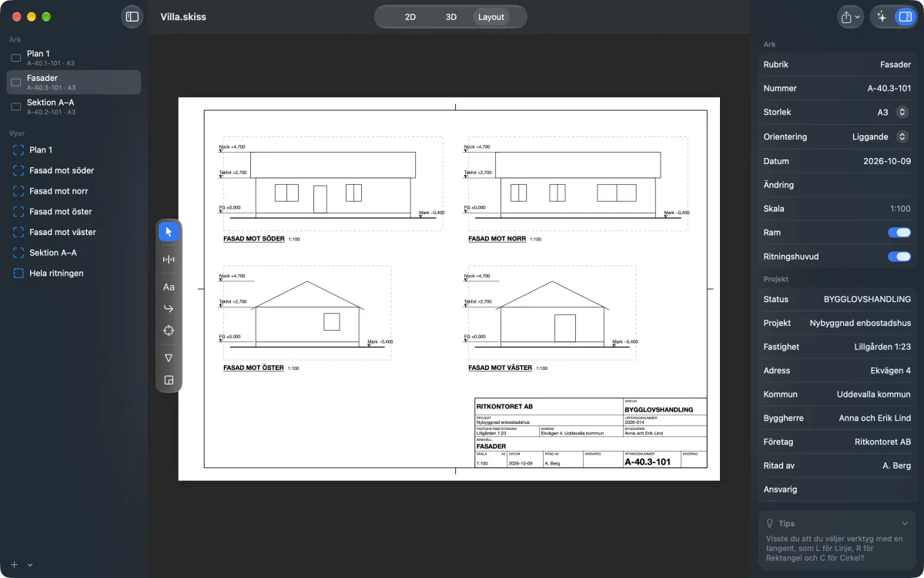The height and width of the screenshot is (578, 924).
Task: Open the Sektion A–A sheet
Action: point(74,106)
